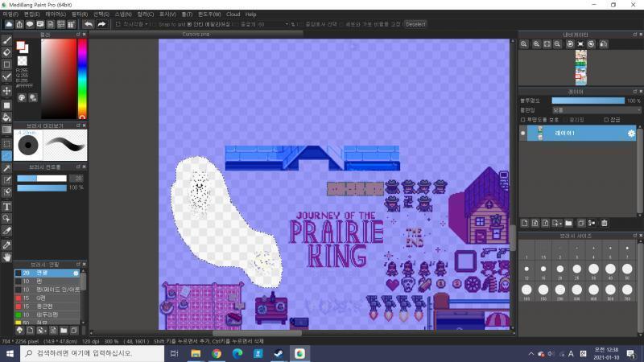Click the red saturation color picker square
This screenshot has height=362, width=644.
[x=59, y=79]
